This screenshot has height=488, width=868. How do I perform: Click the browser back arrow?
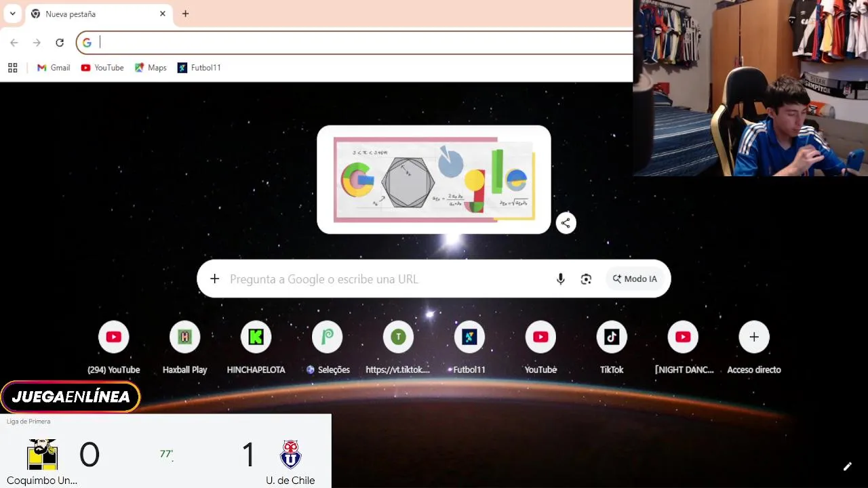(14, 43)
